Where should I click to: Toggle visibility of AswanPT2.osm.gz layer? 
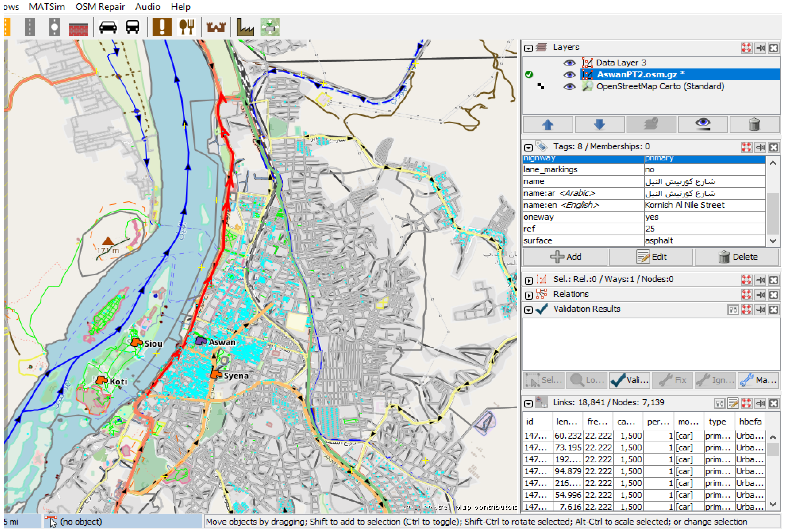569,74
